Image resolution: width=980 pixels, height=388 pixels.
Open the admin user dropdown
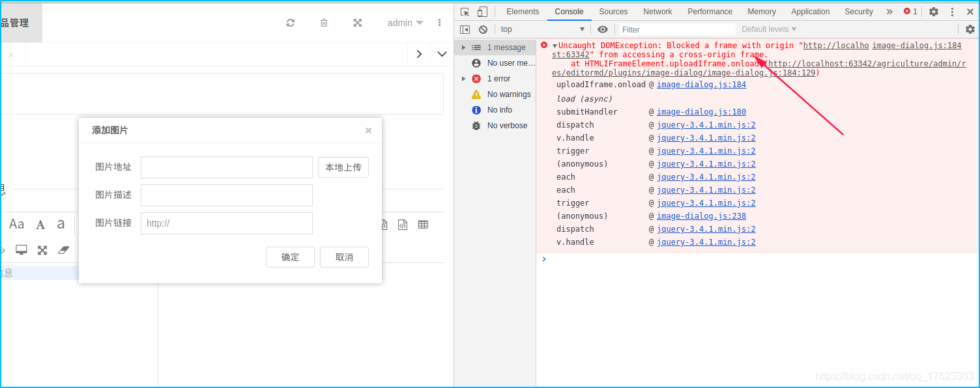click(x=405, y=23)
